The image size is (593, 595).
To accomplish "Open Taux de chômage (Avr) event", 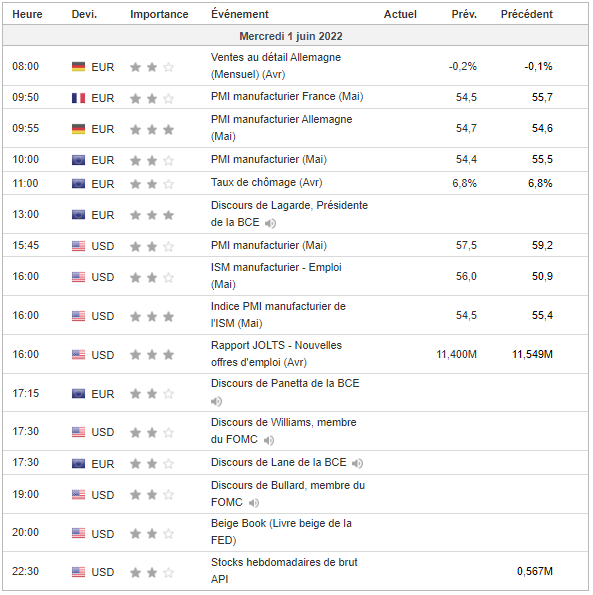I will click(x=267, y=183).
